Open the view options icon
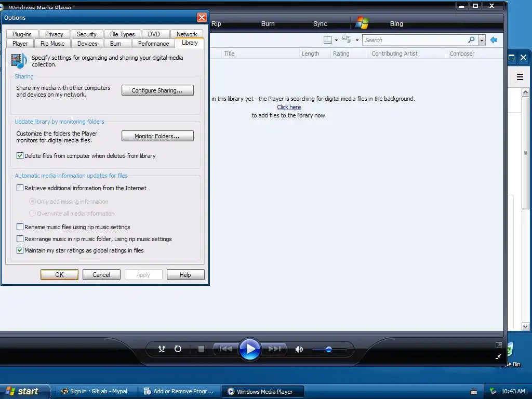Image resolution: width=532 pixels, height=399 pixels. (347, 39)
